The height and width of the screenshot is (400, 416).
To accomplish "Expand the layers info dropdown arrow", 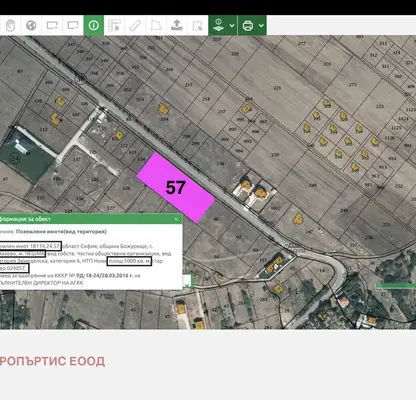I will (x=232, y=25).
